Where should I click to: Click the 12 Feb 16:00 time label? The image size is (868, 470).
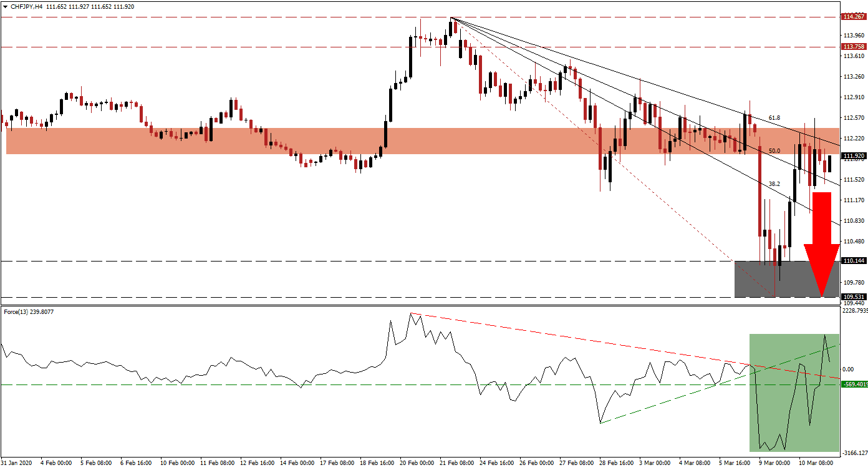point(257,464)
